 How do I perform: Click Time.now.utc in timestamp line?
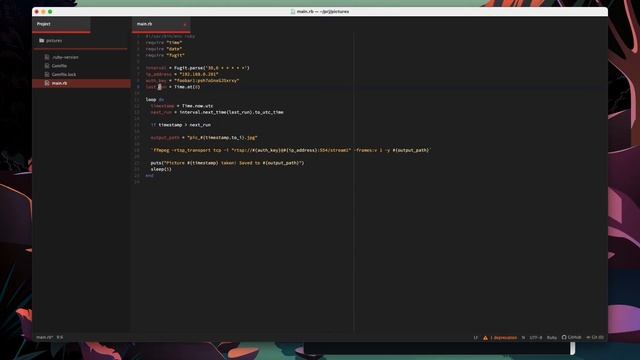197,106
